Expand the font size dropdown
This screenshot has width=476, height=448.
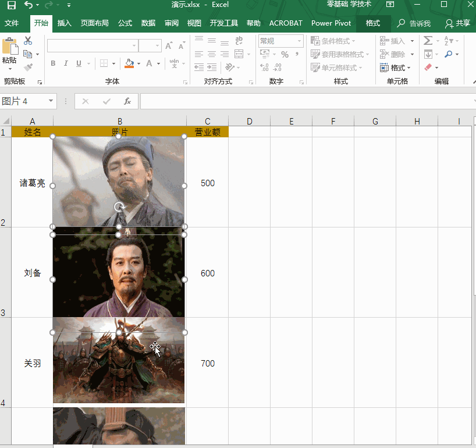click(157, 45)
